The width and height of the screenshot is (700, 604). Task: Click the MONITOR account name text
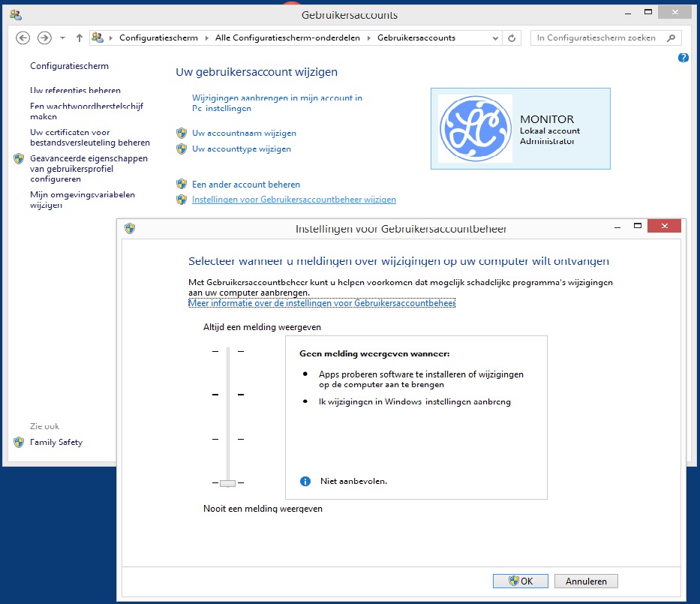(x=547, y=119)
